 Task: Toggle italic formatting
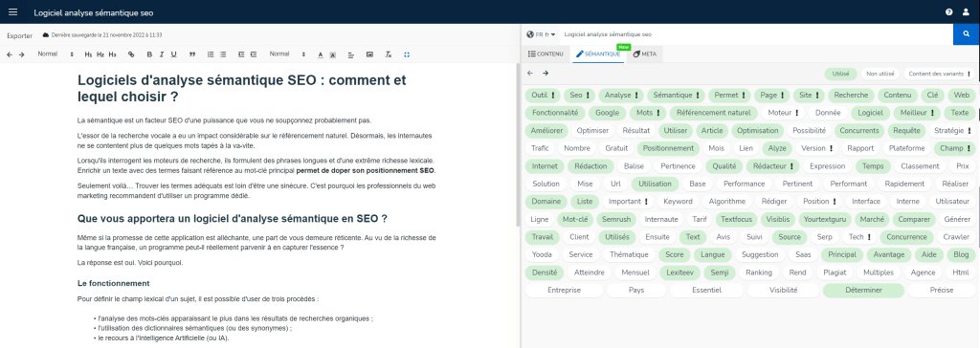click(161, 55)
